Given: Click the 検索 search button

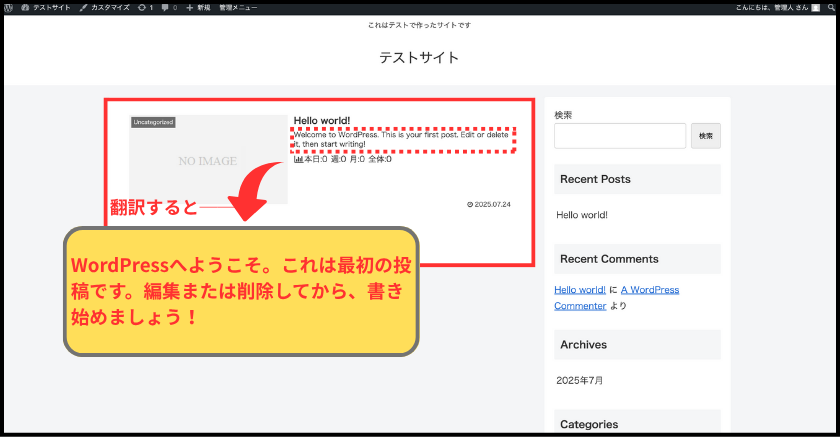Looking at the screenshot, I should coord(706,136).
